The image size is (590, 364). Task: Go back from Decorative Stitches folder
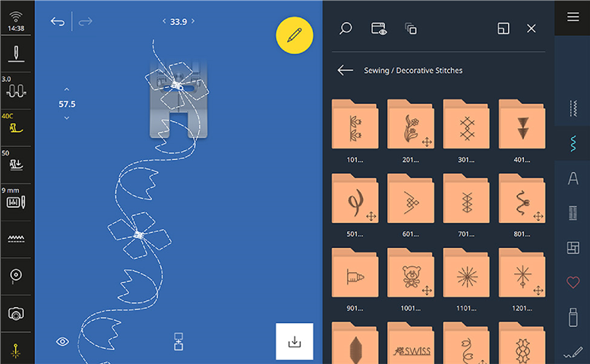point(345,71)
